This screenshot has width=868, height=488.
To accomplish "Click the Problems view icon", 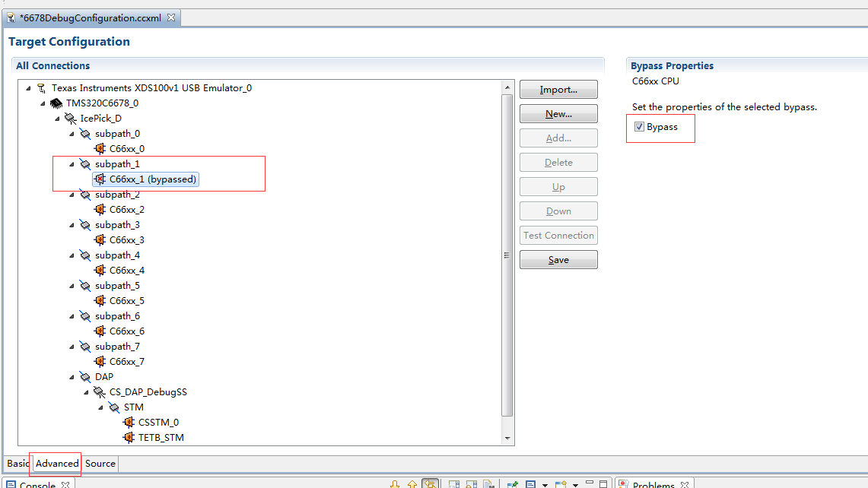I will click(x=623, y=484).
